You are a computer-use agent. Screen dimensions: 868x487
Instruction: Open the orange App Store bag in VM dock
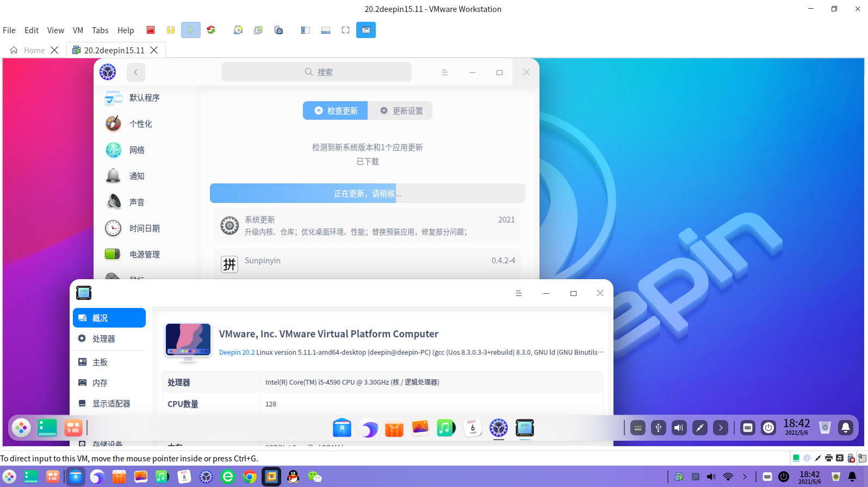394,428
